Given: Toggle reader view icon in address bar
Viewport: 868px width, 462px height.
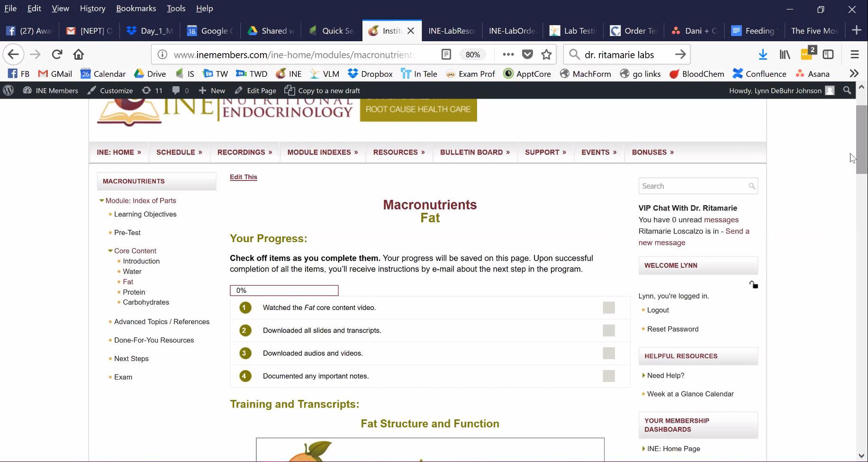Looking at the screenshot, I should [x=446, y=54].
